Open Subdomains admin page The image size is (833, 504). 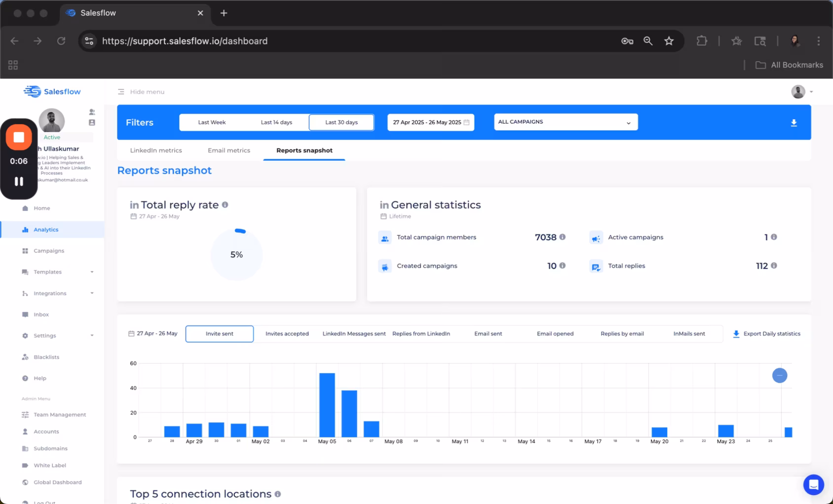pos(50,448)
